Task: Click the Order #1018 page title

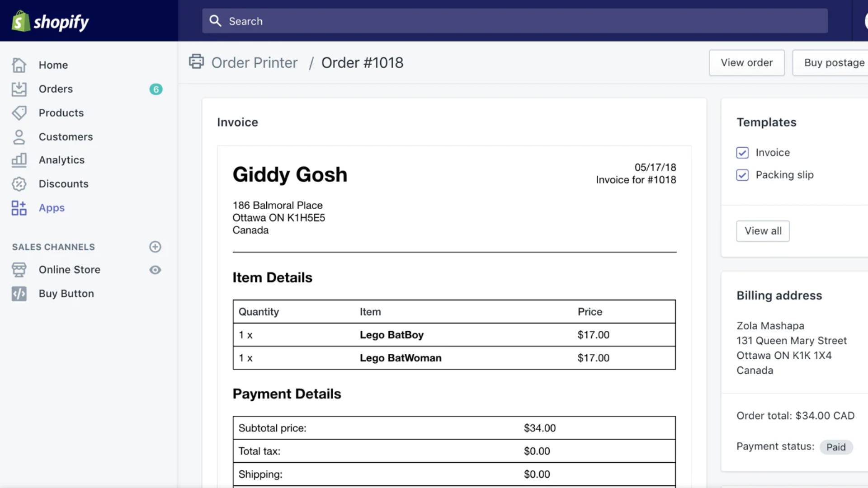Action: tap(362, 62)
